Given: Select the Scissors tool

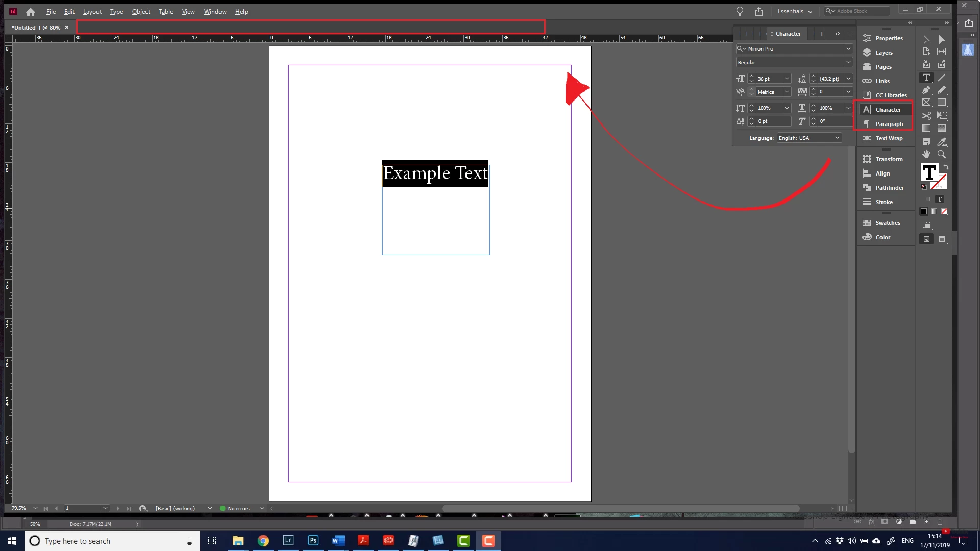Looking at the screenshot, I should 926,116.
